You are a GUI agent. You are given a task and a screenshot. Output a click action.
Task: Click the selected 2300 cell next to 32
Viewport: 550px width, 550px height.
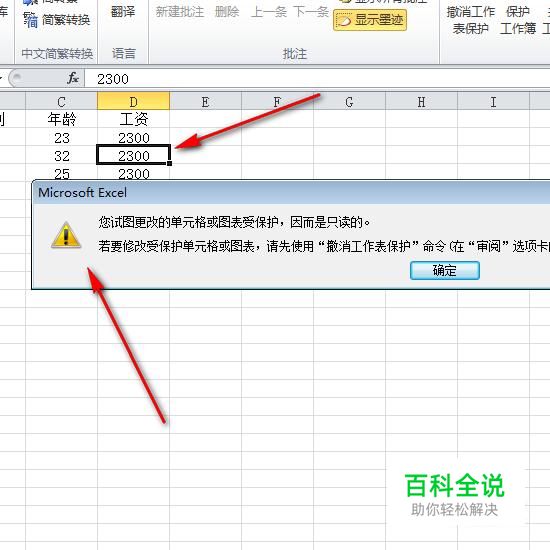133,155
